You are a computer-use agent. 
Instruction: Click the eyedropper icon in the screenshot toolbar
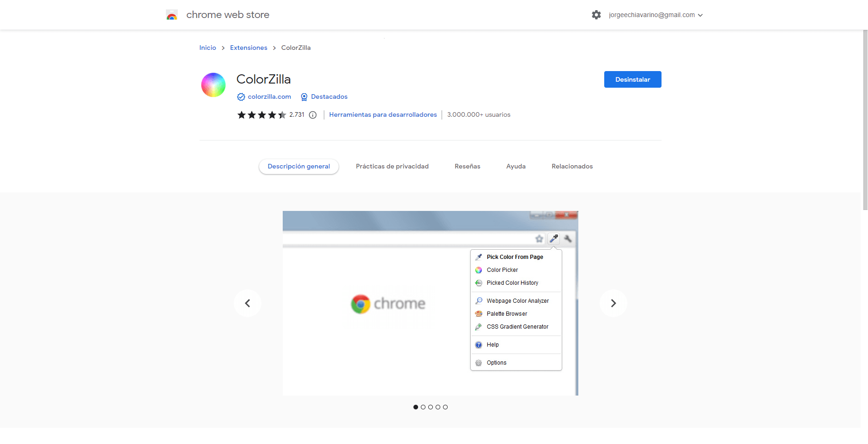point(553,239)
